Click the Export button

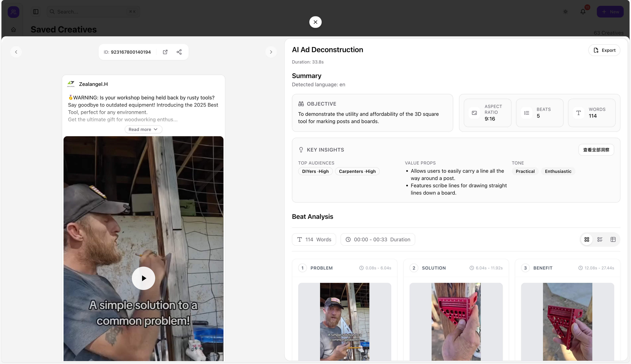click(x=604, y=50)
